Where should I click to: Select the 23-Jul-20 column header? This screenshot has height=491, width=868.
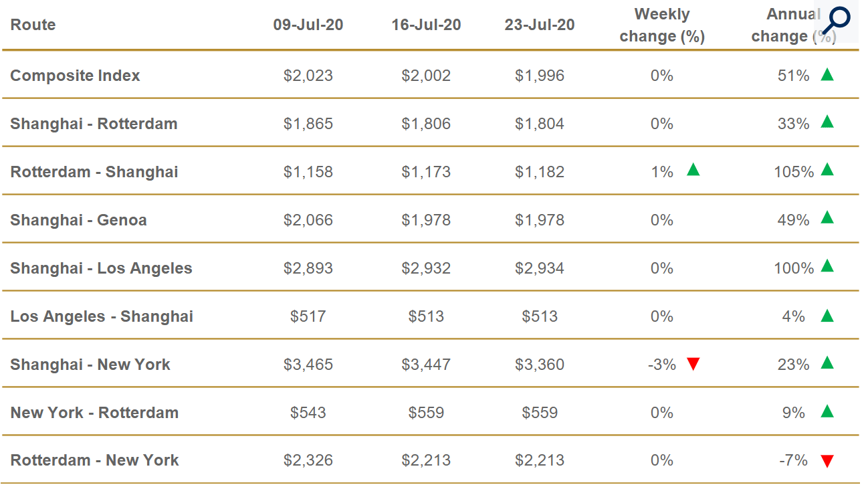[x=540, y=25]
